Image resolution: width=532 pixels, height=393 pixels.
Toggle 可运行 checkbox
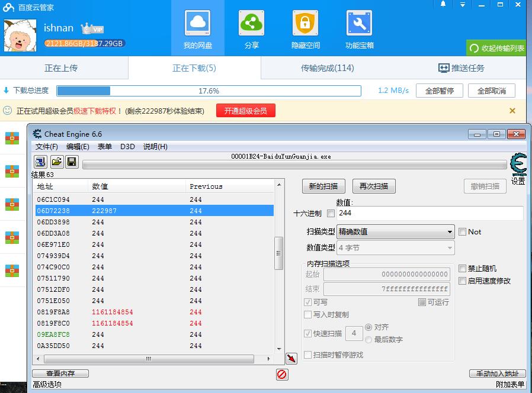(422, 302)
